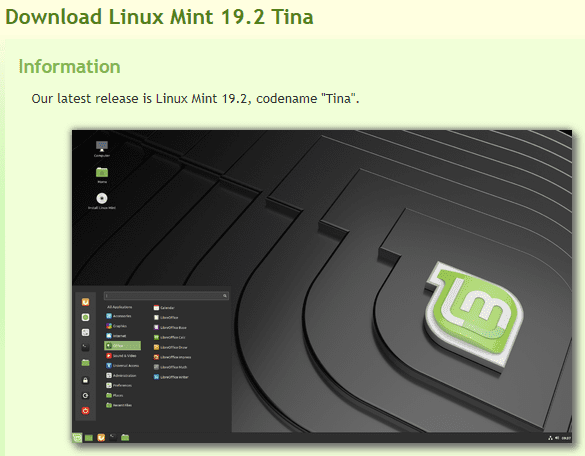Click the Linux Mint desktop screenshot image

point(322,286)
